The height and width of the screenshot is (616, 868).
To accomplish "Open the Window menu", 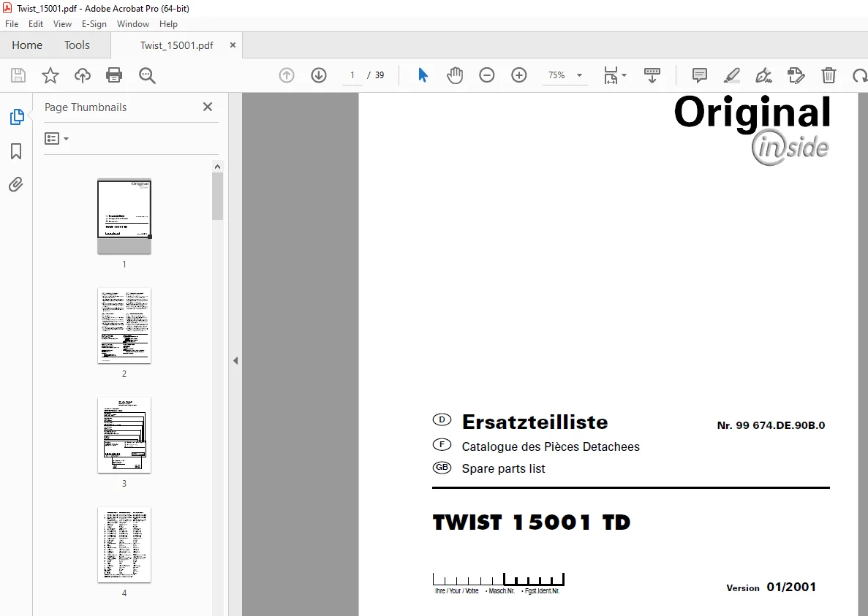I will (x=133, y=24).
